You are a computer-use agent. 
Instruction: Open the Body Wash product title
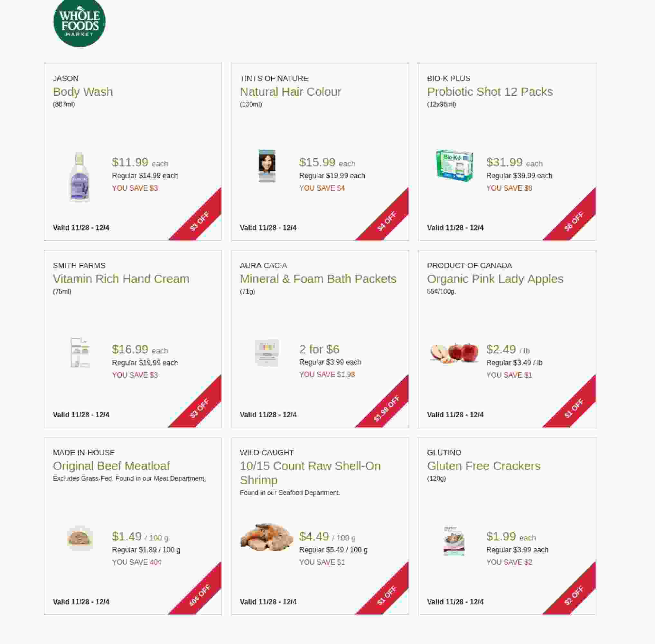pyautogui.click(x=83, y=92)
